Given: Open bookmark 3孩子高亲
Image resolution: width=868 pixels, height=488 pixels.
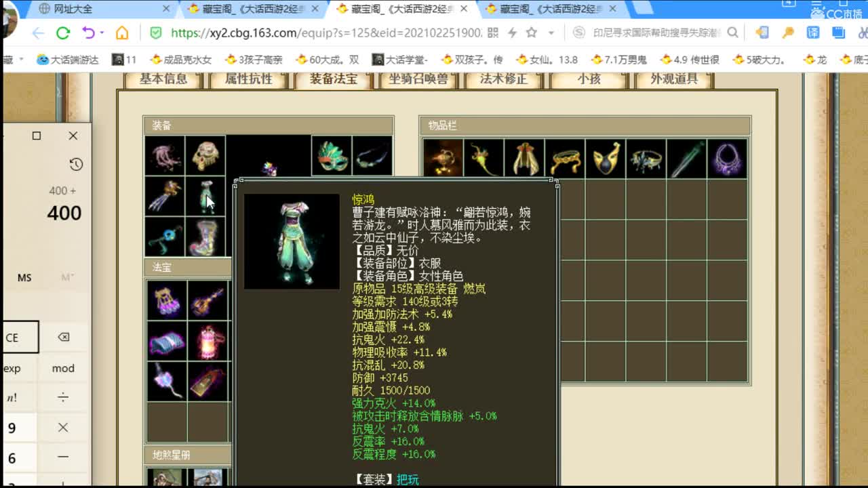Looking at the screenshot, I should tap(254, 60).
